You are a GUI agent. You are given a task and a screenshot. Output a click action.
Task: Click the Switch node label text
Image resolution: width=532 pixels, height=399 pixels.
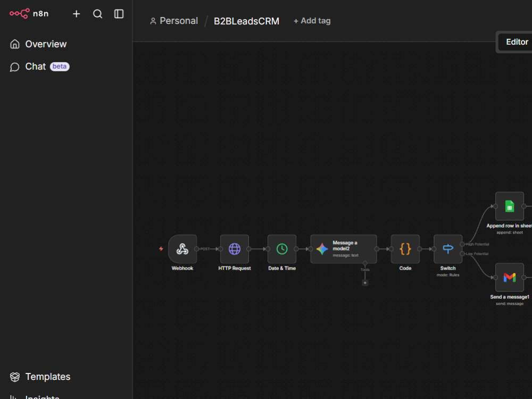point(448,268)
